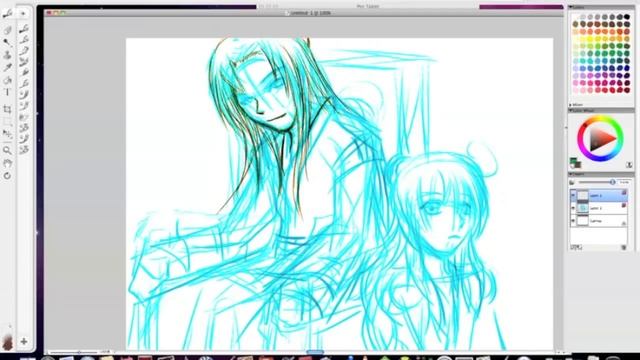This screenshot has height=360, width=640.
Task: Click the cyan sketch layer thumbnail
Action: 582,208
